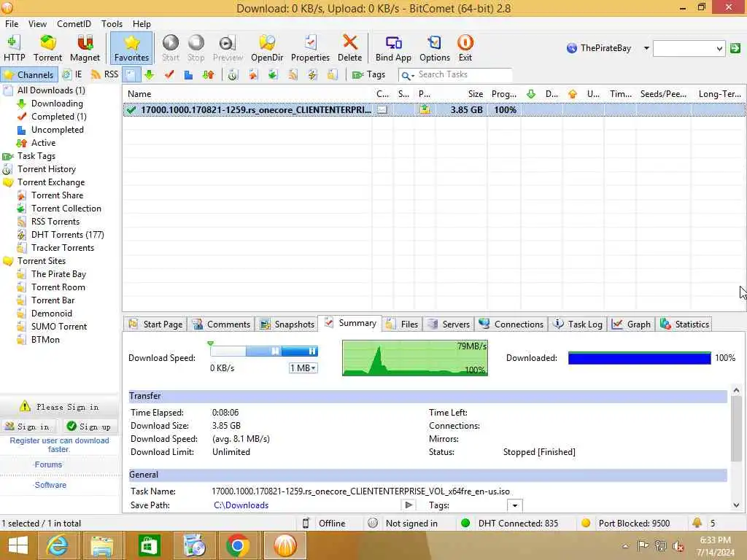Show downloading tasks via green arrow filter icon
The width and height of the screenshot is (747, 560).
tap(149, 75)
